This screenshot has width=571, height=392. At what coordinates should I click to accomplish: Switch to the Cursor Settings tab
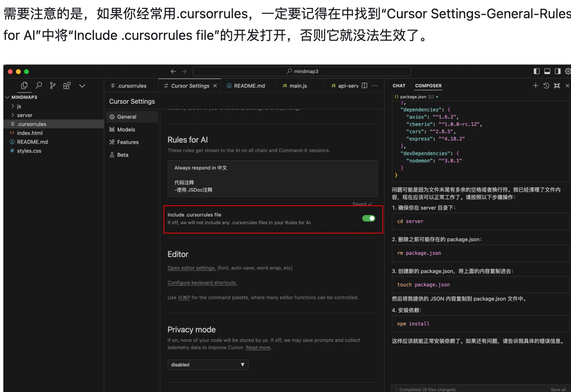[x=190, y=86]
